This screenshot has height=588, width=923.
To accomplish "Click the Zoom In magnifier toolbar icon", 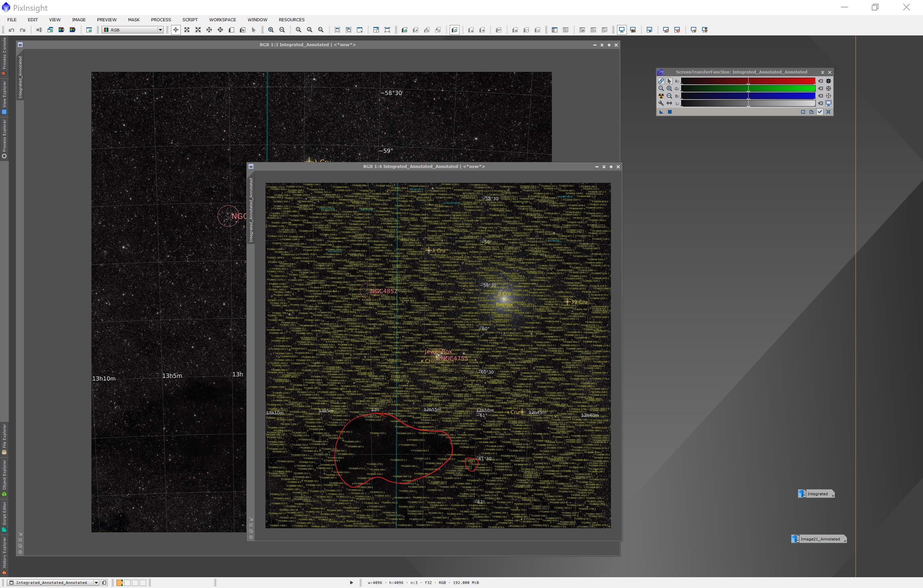I will (271, 30).
